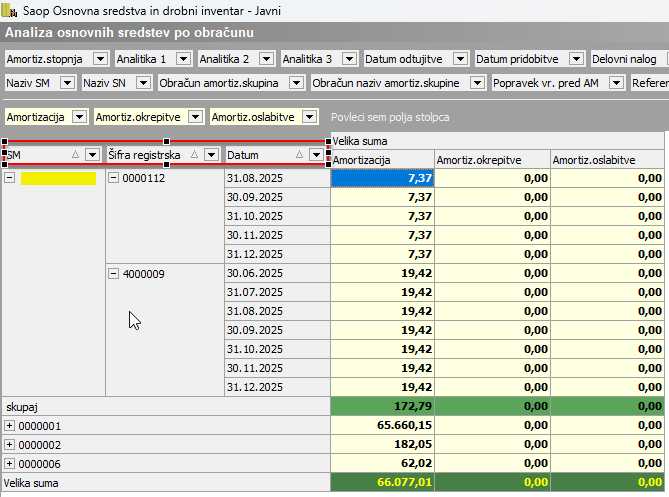Click sort triangle on Šifra registrska field
Screen dimensions: 669x497
point(195,155)
